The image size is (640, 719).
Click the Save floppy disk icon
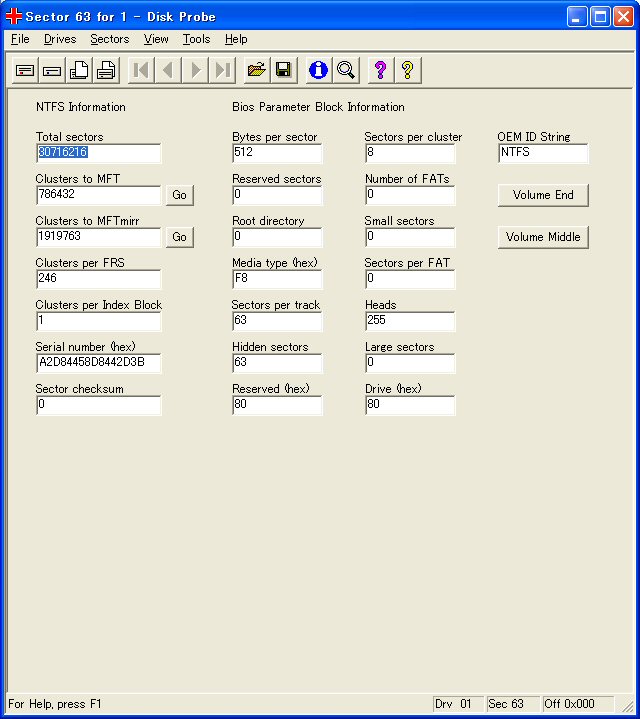[284, 71]
